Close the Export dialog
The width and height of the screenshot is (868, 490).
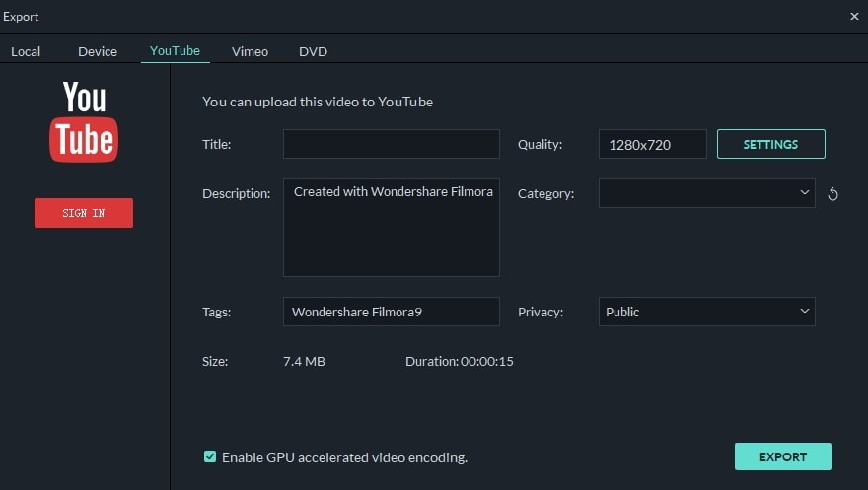pyautogui.click(x=854, y=16)
